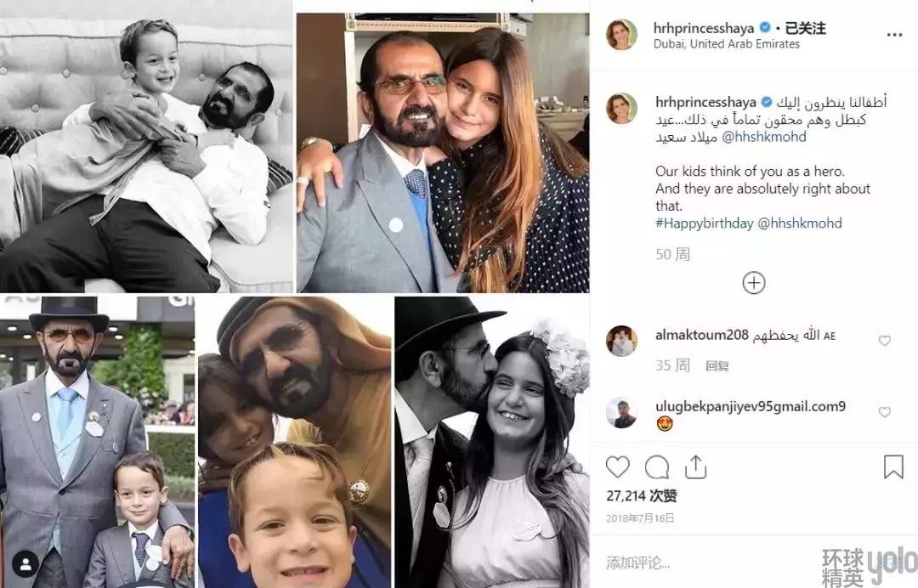Like ulugbekpanjiyev95gmail.com9's comment with the heart
Image resolution: width=918 pixels, height=588 pixels.
click(884, 412)
